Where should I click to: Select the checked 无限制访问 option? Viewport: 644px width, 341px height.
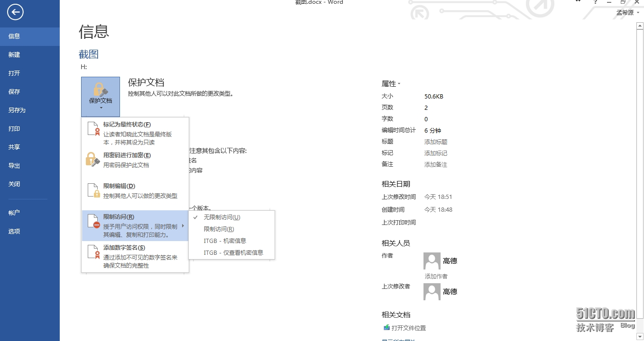(222, 217)
